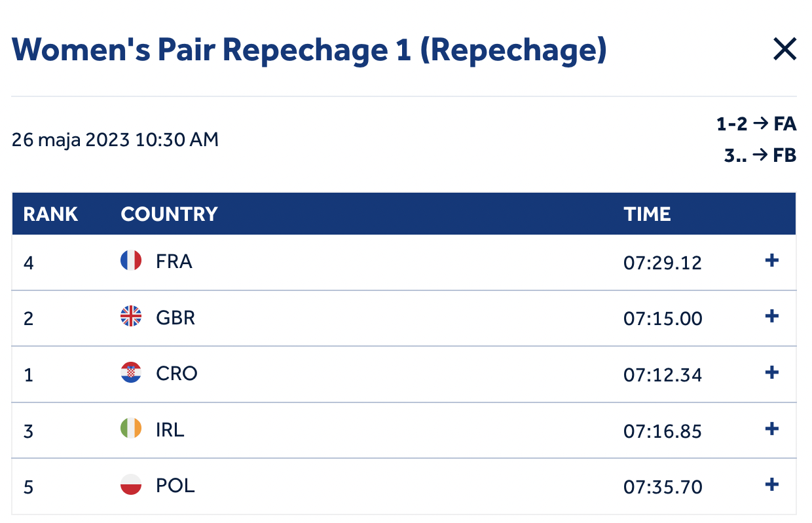Select the GBR country label

(175, 317)
